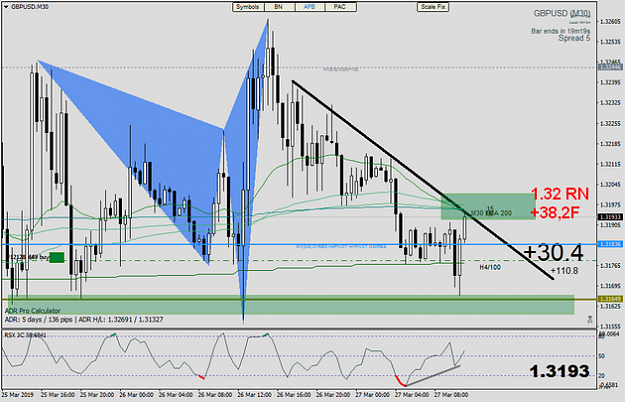
Task: Click the black current price tag 1.31933
Action: [610, 217]
